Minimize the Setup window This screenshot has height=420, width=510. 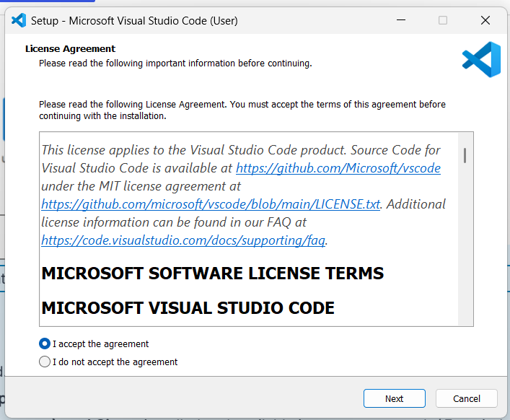[401, 20]
